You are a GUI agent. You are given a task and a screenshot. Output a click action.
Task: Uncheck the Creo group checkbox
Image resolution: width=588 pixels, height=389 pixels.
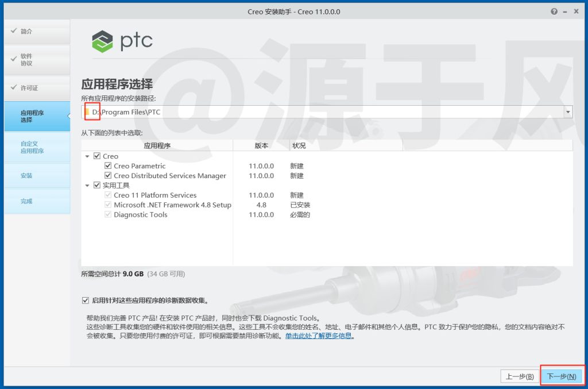[96, 156]
